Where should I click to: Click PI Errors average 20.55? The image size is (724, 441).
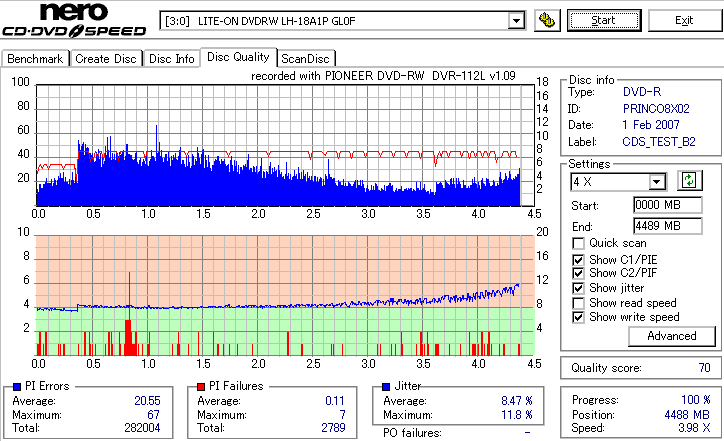click(x=147, y=401)
